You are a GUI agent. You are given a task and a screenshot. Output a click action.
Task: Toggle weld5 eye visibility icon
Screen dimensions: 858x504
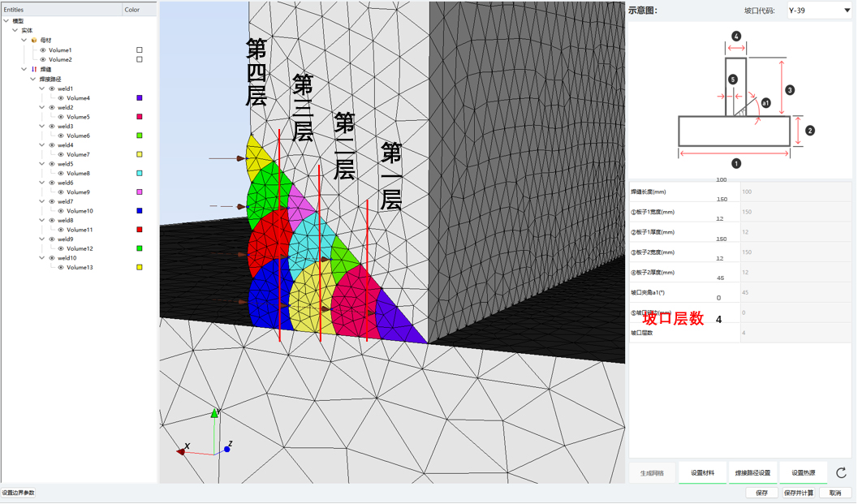52,164
